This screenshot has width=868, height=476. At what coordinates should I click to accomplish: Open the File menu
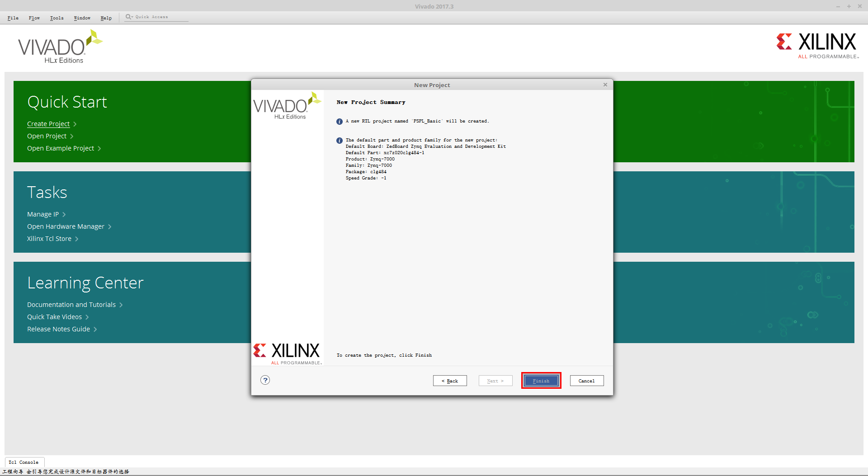click(x=13, y=18)
